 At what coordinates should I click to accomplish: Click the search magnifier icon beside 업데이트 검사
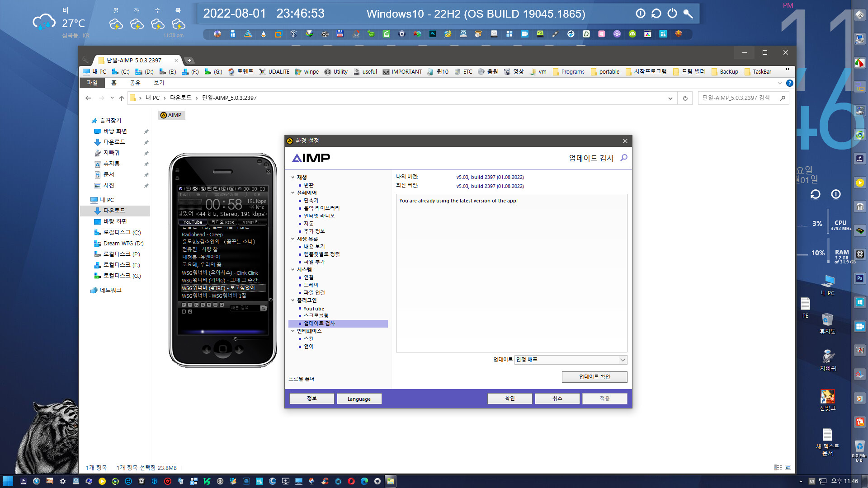624,158
